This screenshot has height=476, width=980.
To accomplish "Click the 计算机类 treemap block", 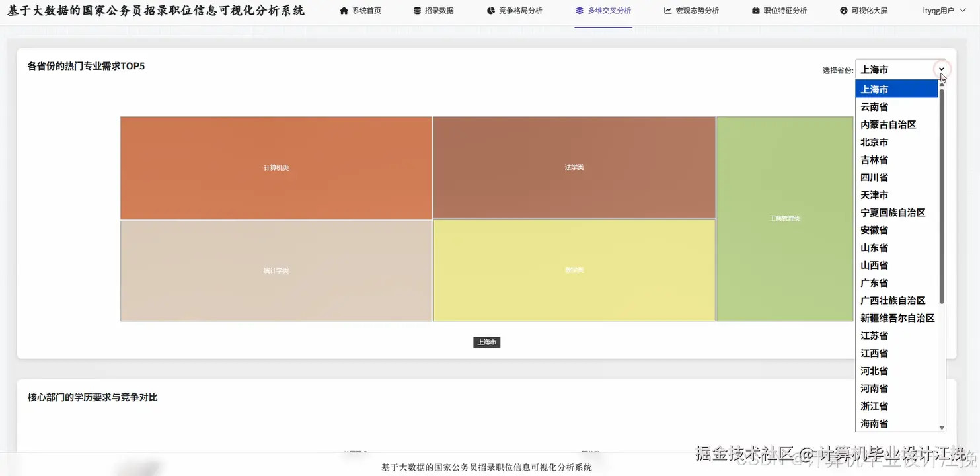I will (x=276, y=168).
